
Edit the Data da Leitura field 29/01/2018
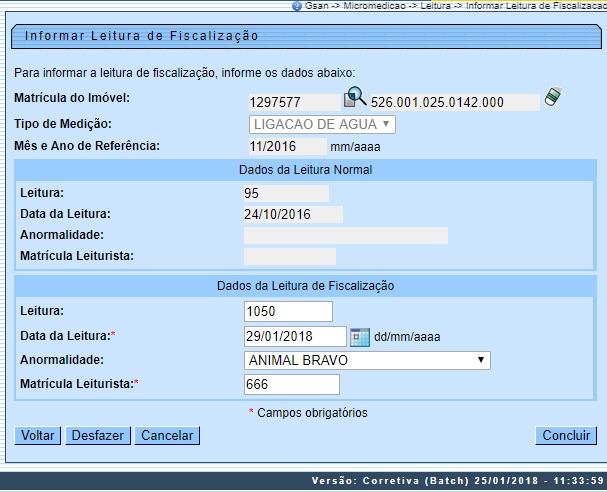tap(295, 336)
